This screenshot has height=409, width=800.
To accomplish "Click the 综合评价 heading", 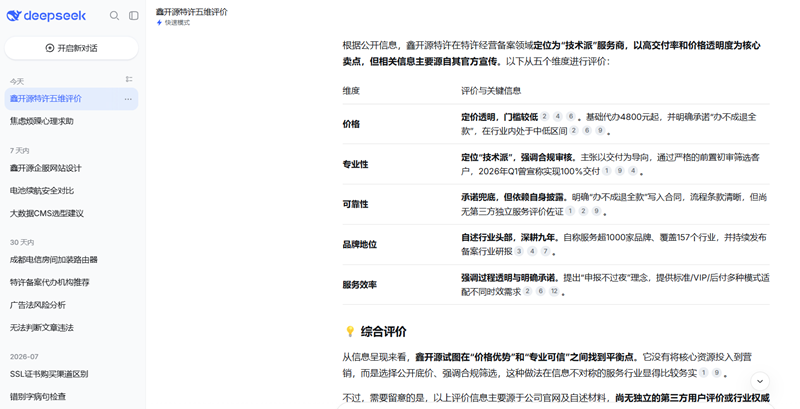I will click(384, 331).
